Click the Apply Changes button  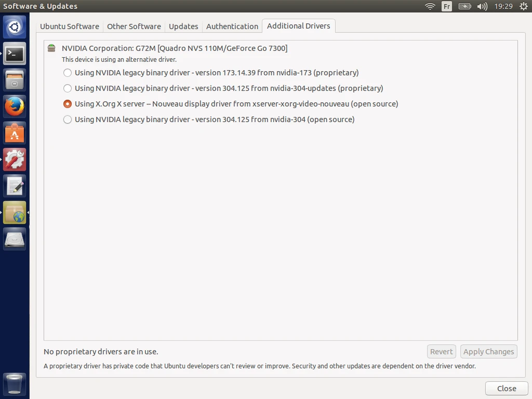tap(488, 352)
